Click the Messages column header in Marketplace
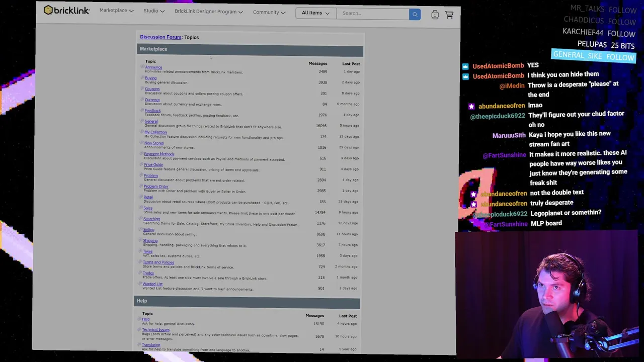 point(318,63)
